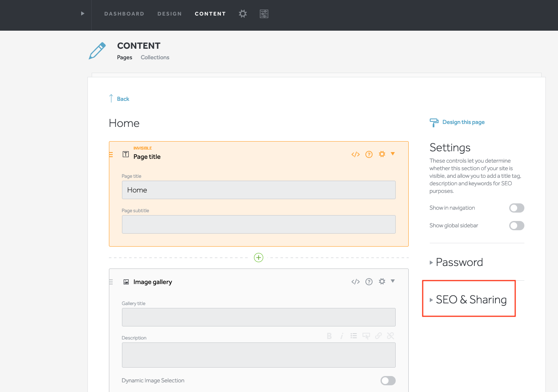Image resolution: width=558 pixels, height=392 pixels.
Task: Click help icon on Image gallery block
Action: 369,282
